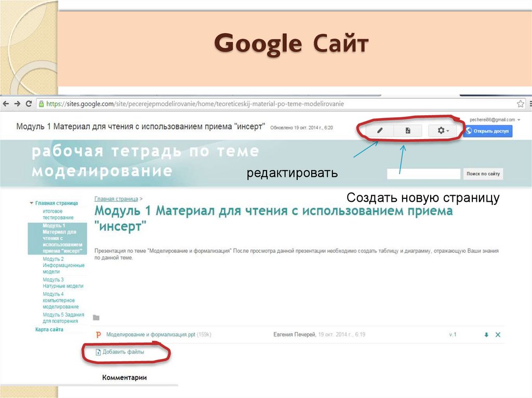Click the site title рабочая тетрадь по теме моделирование
Image resolution: width=532 pixels, height=398 pixels.
[x=145, y=161]
